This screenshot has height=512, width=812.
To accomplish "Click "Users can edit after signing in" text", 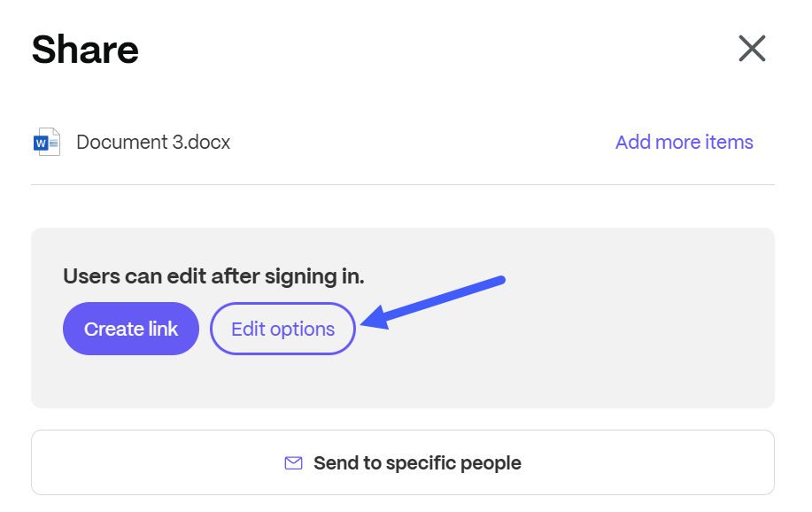I will 213,276.
